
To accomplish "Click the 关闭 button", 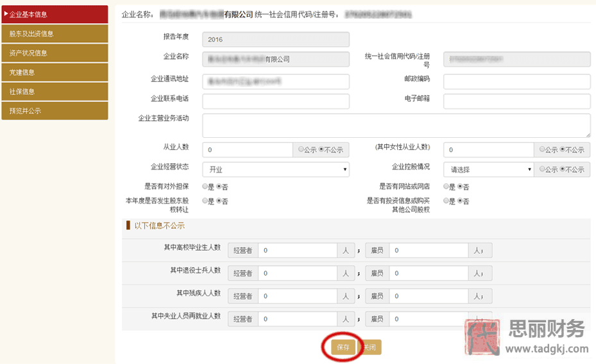I will pos(370,347).
